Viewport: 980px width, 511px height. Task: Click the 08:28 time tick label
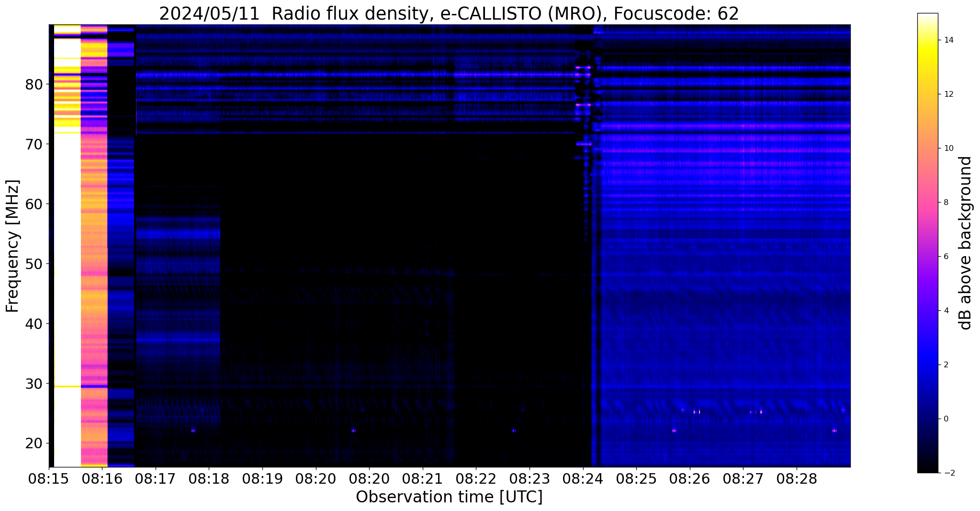click(x=797, y=478)
